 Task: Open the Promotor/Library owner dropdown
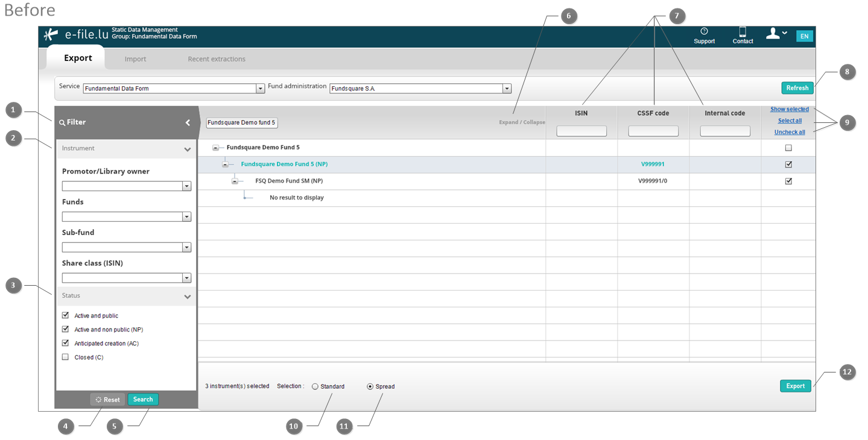click(x=127, y=186)
